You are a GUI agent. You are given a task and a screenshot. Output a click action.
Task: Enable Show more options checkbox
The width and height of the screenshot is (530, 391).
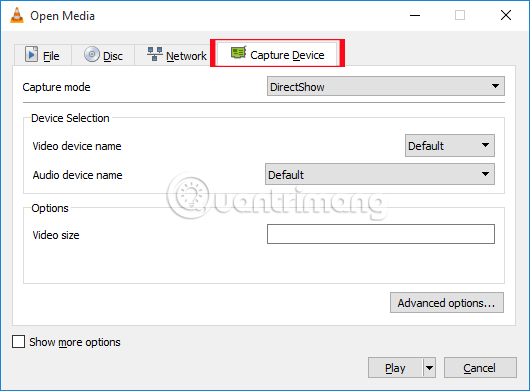pyautogui.click(x=18, y=342)
